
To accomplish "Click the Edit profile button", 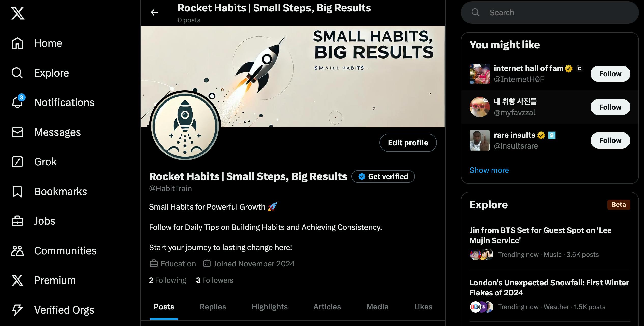I will click(x=408, y=143).
